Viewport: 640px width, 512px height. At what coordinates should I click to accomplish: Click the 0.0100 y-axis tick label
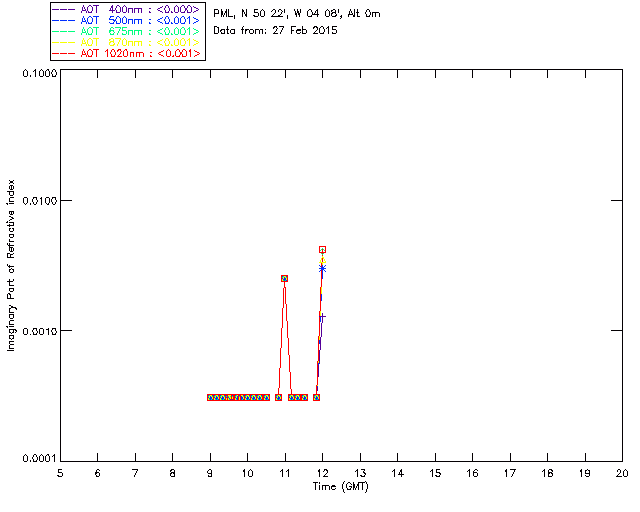[40, 201]
